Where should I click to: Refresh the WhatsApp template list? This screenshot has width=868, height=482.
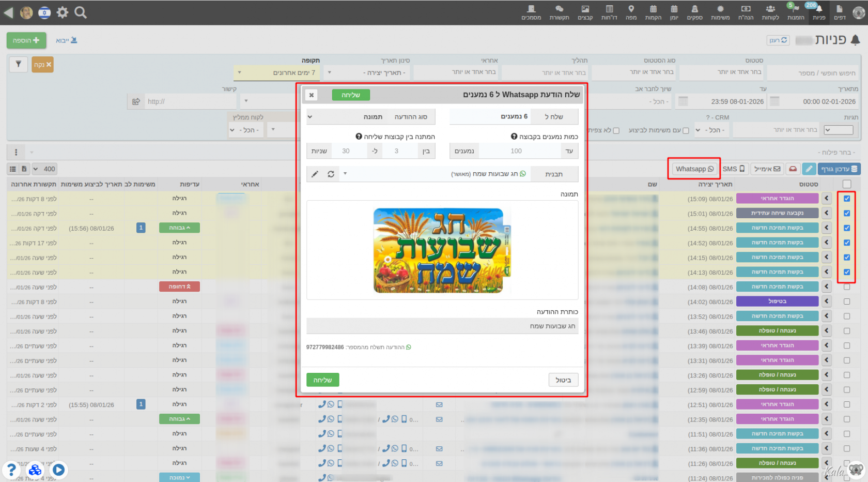331,174
